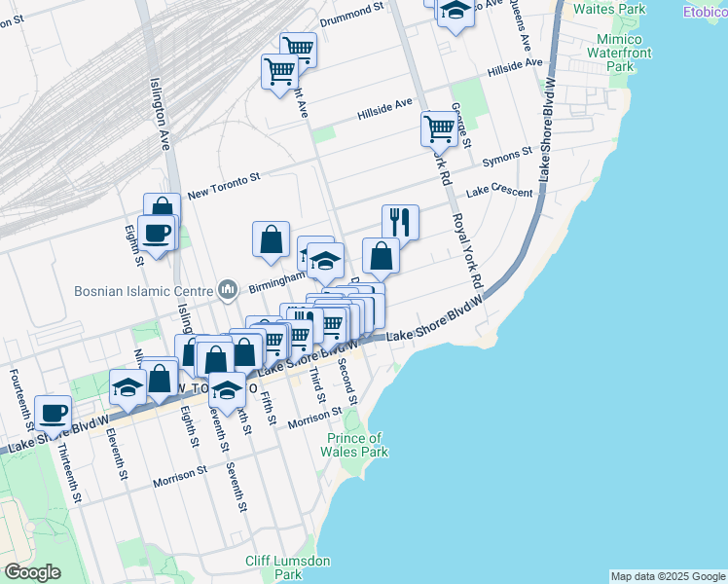Open the graduation cap marker above Morrison St
Image resolution: width=728 pixels, height=584 pixels.
click(x=227, y=390)
